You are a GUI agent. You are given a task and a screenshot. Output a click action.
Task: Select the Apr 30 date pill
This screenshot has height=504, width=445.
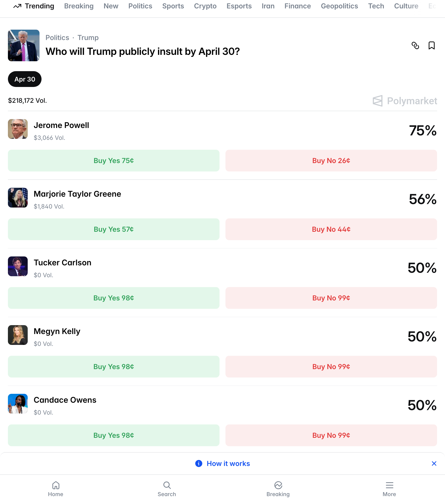(x=25, y=79)
